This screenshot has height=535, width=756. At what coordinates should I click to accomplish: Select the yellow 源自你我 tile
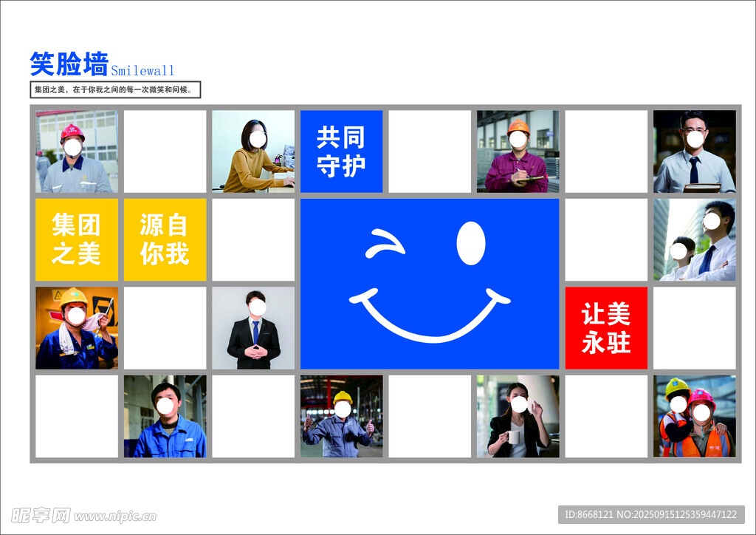click(165, 239)
